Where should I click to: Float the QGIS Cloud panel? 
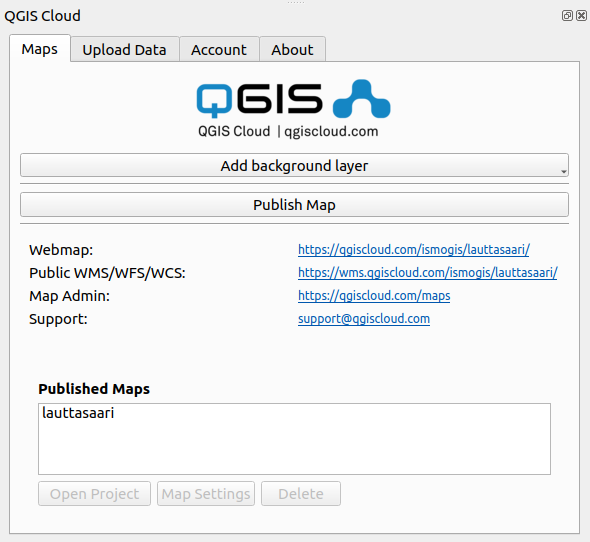click(567, 15)
